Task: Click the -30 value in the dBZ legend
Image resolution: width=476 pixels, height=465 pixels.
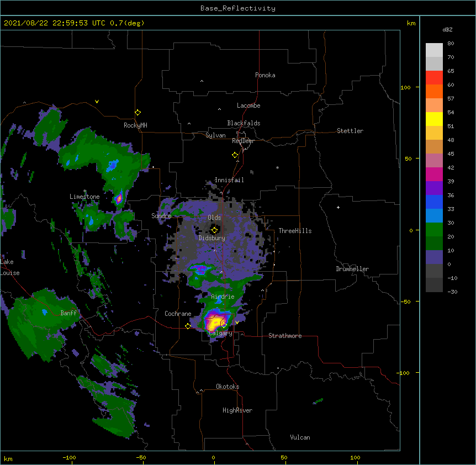Action: pos(452,292)
